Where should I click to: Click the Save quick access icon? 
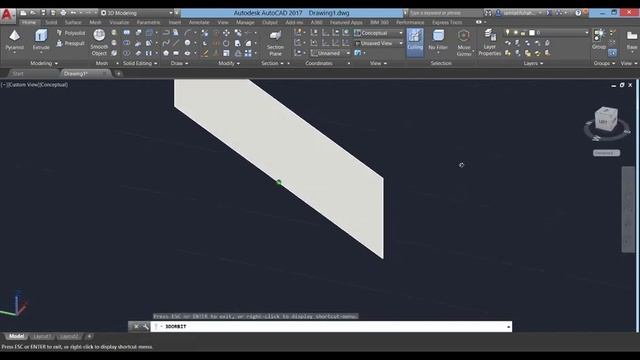(x=43, y=13)
